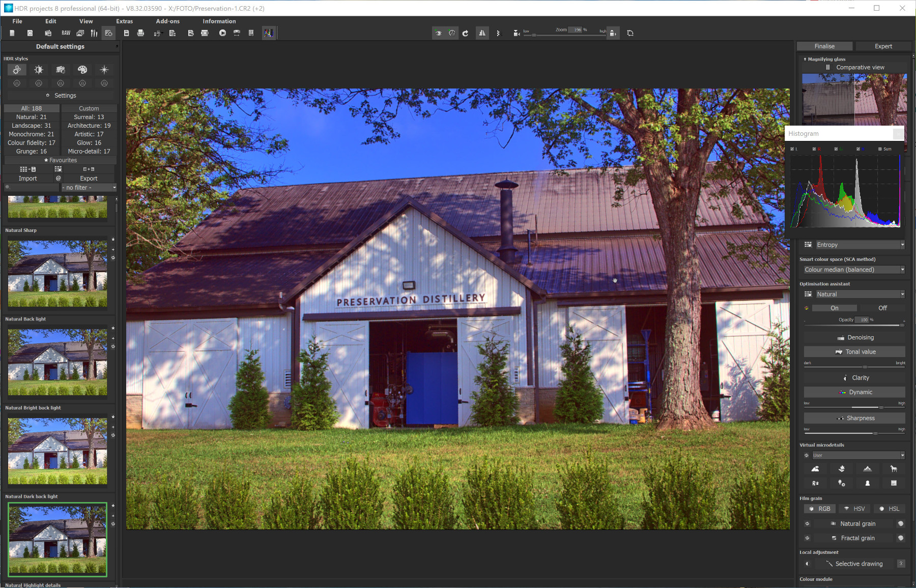916x588 pixels.
Task: Open the Natural optimisation assistant dropdown
Action: pos(861,294)
